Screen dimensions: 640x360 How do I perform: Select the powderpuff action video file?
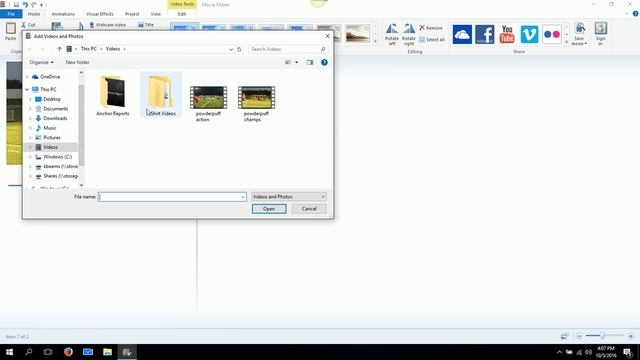click(x=208, y=104)
